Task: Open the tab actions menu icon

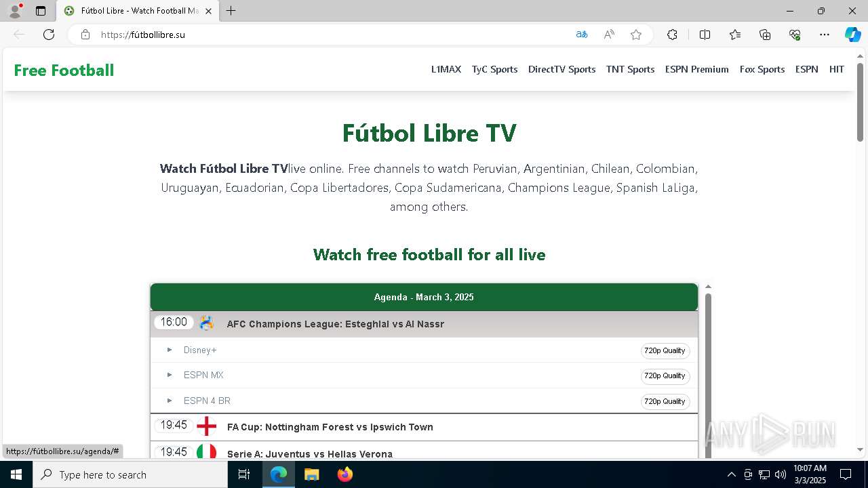Action: coord(41,11)
